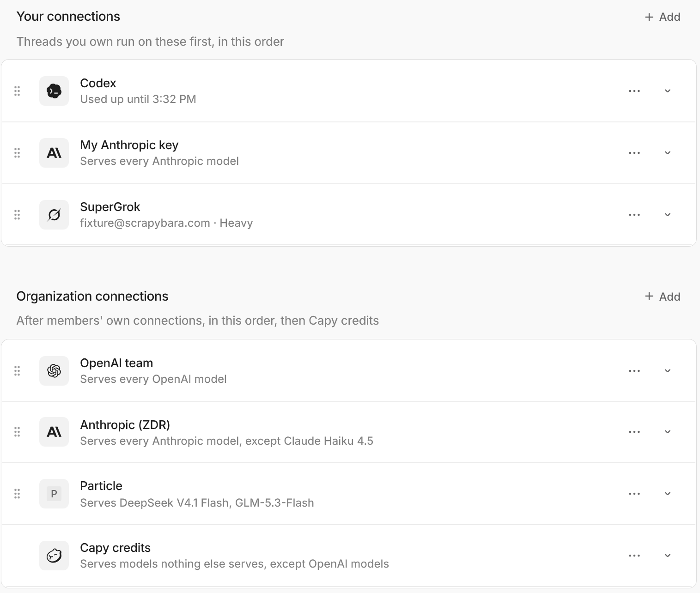700x593 pixels.
Task: Click 'except Claude Haiku 4.5' description text
Action: pyautogui.click(x=309, y=441)
